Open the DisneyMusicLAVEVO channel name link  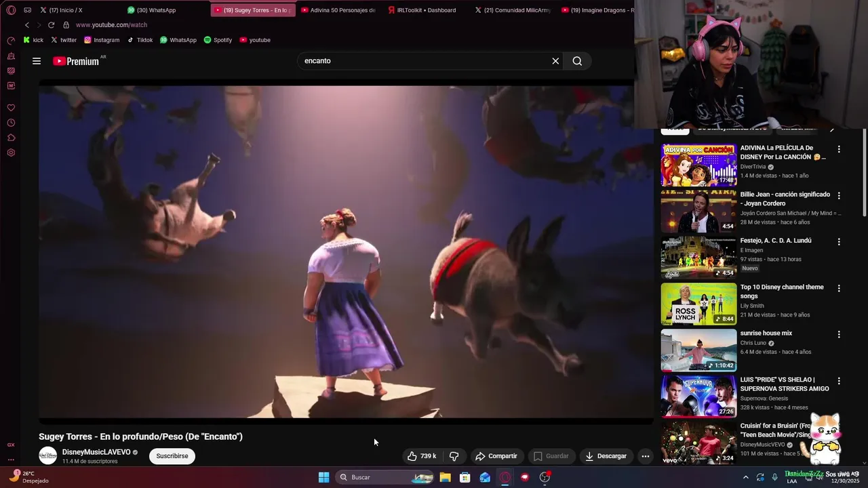(x=96, y=452)
